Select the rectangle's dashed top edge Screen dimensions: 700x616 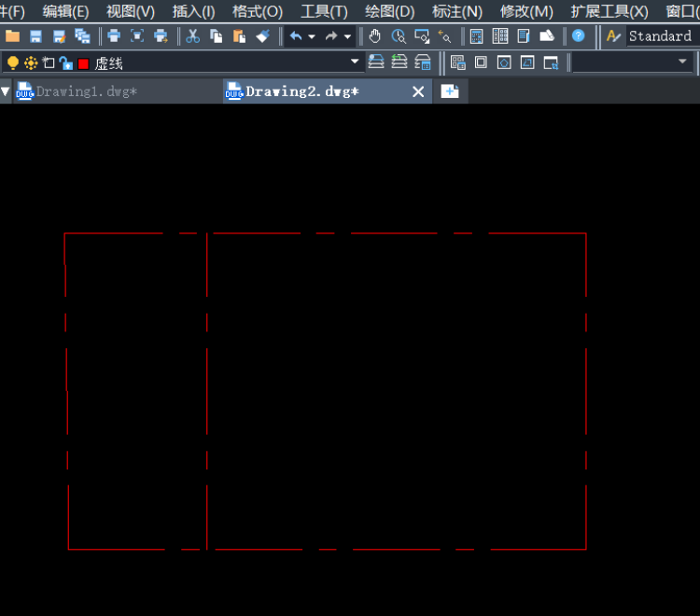(325, 233)
